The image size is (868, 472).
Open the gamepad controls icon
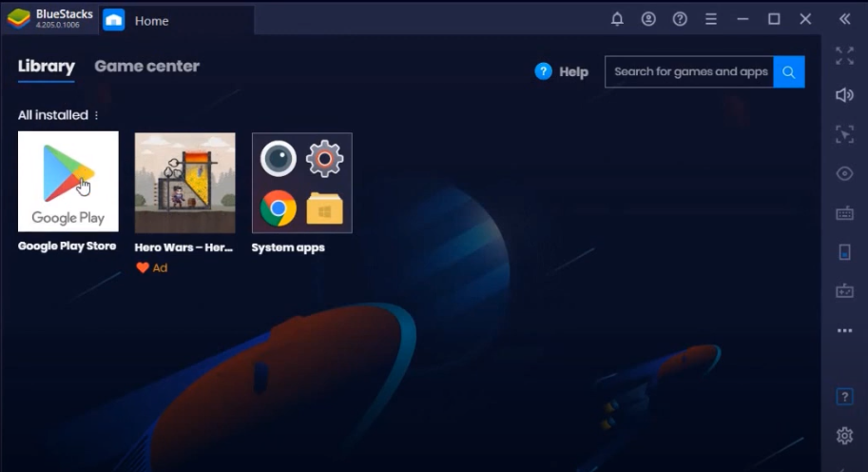pyautogui.click(x=845, y=291)
